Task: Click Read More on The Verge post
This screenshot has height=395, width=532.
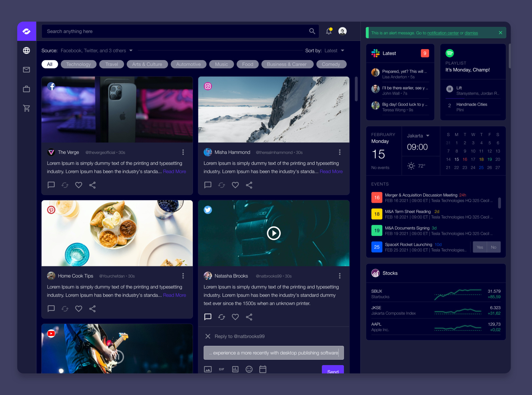Action: click(x=175, y=172)
